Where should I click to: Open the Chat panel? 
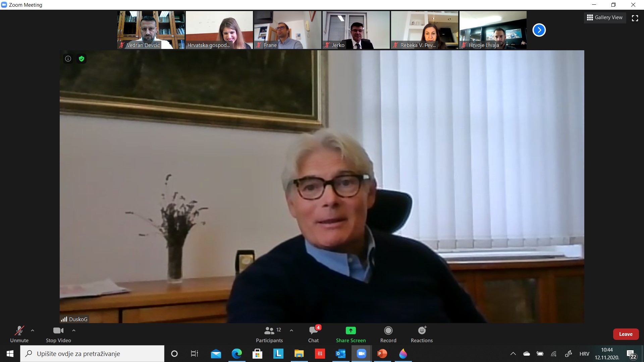(313, 334)
